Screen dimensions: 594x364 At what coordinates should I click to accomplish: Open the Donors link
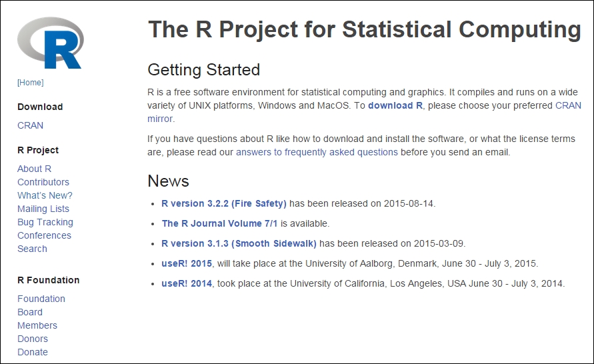pos(33,339)
